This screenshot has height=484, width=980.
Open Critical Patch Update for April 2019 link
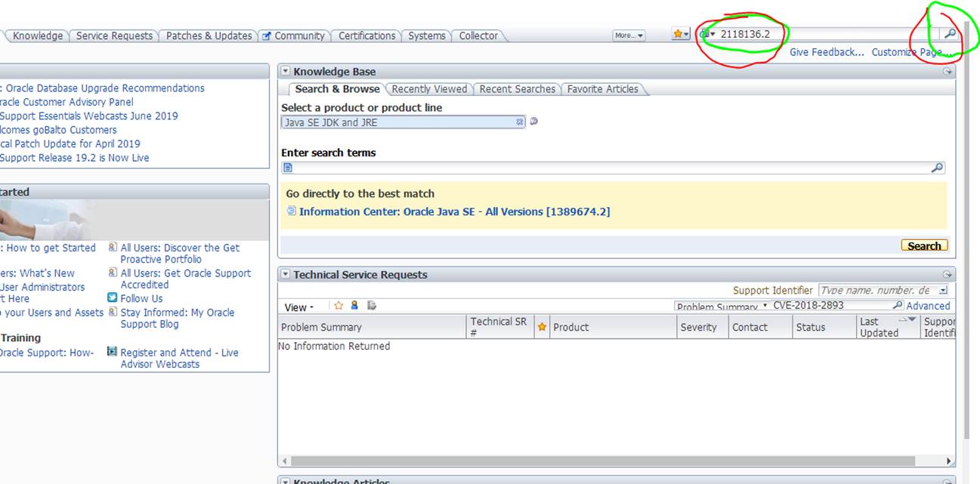pyautogui.click(x=70, y=143)
